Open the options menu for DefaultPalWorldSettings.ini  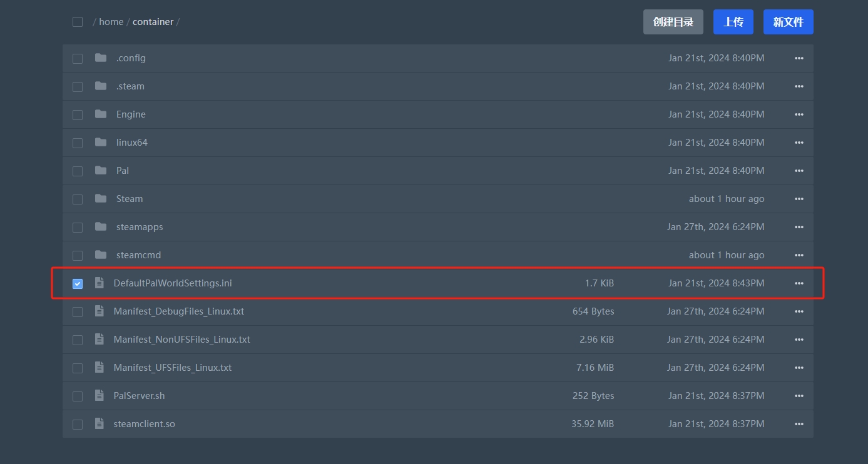click(799, 283)
